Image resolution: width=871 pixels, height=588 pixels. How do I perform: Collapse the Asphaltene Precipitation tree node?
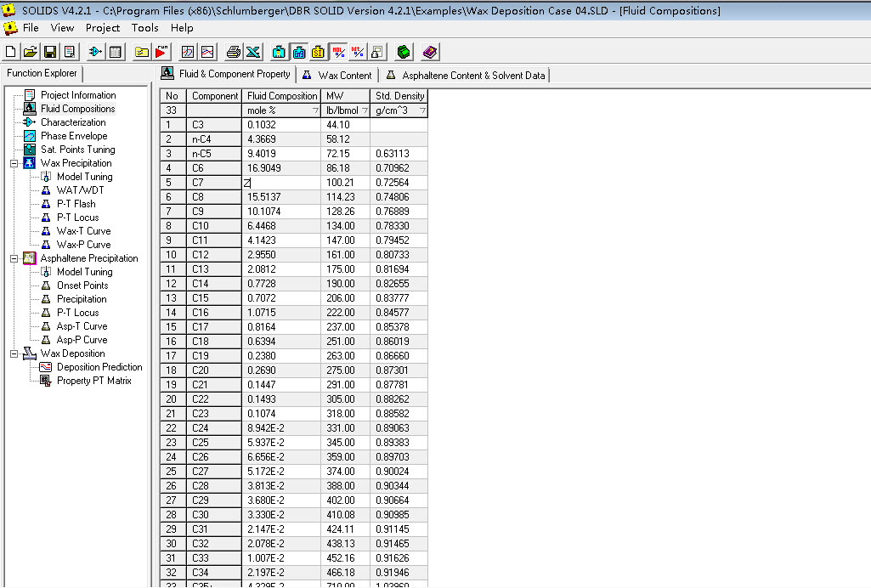point(14,259)
